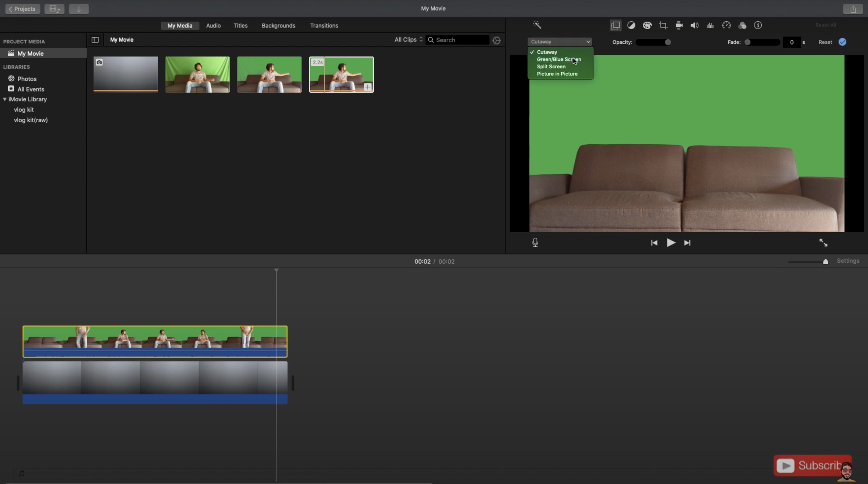This screenshot has width=868, height=484.
Task: Open the Volume controls icon
Action: (694, 25)
